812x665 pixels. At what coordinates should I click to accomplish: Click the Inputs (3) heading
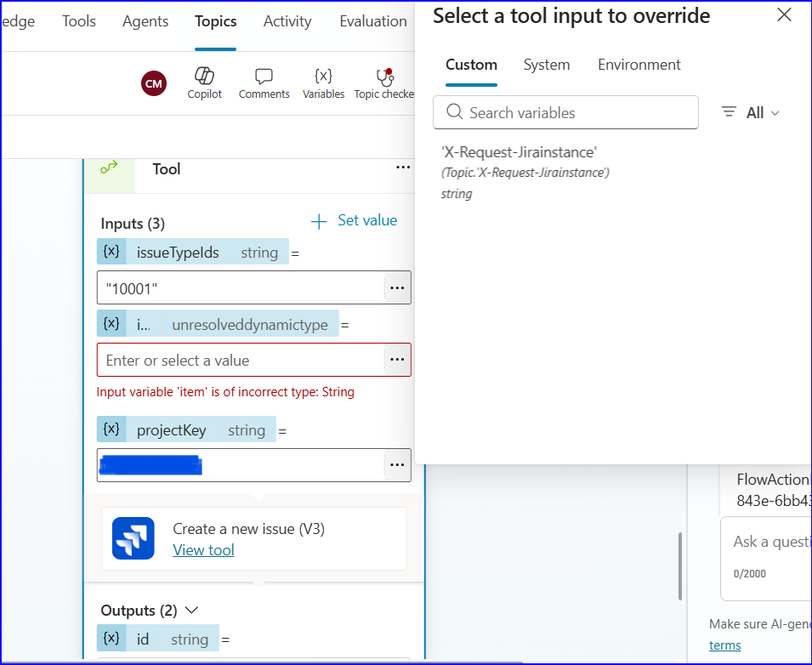click(133, 224)
